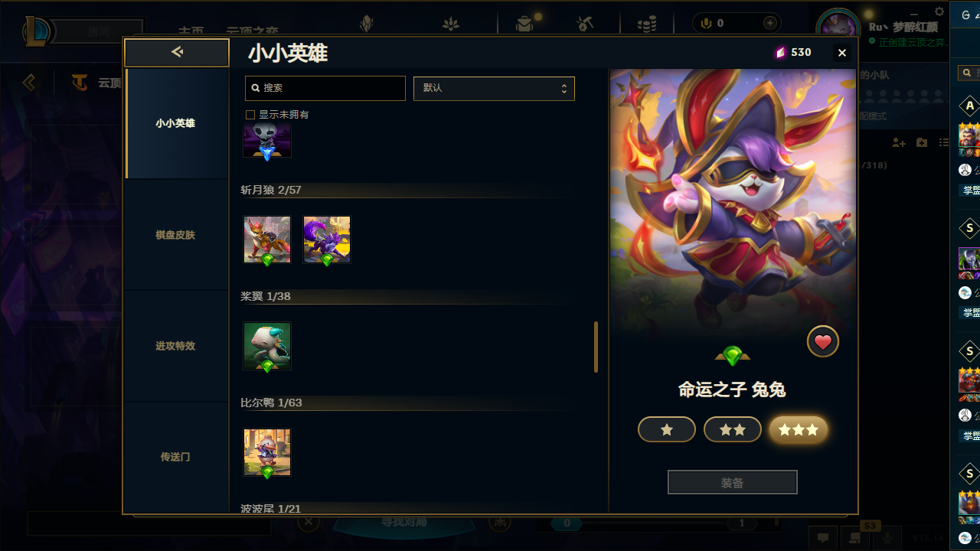
Task: Close the 小小英雄 dialog with X
Action: 842,53
